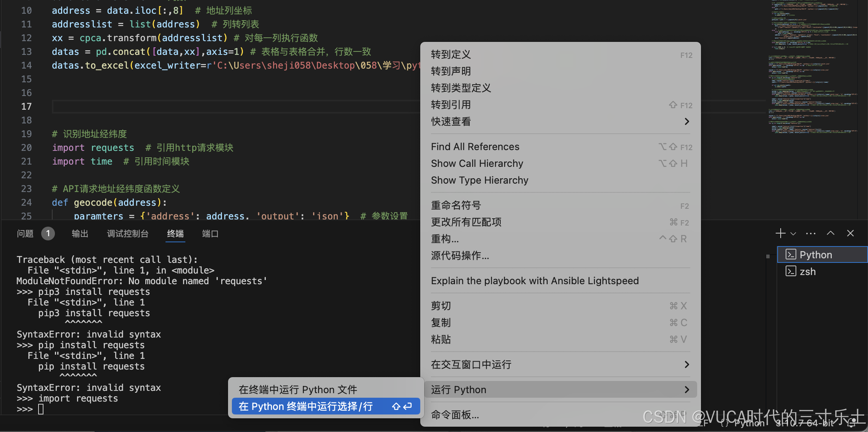Click 在终端中运行 Python 文件 option
868x432 pixels.
(x=297, y=390)
